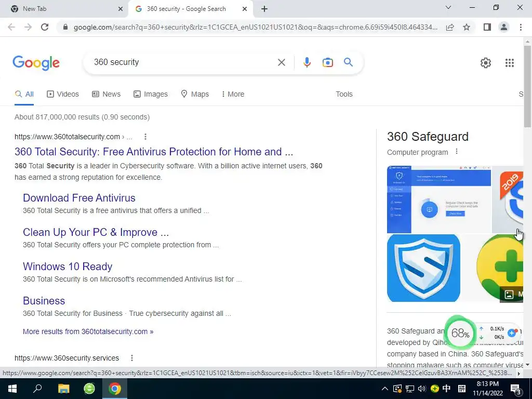
Task: Open File Explorer from the taskbar
Action: click(63, 389)
